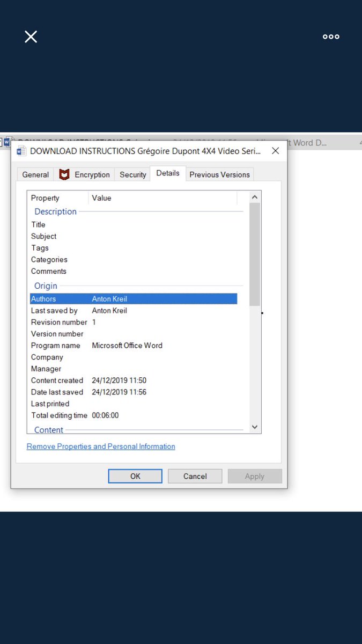The width and height of the screenshot is (362, 644).
Task: Select the Comments property row
Action: [134, 271]
